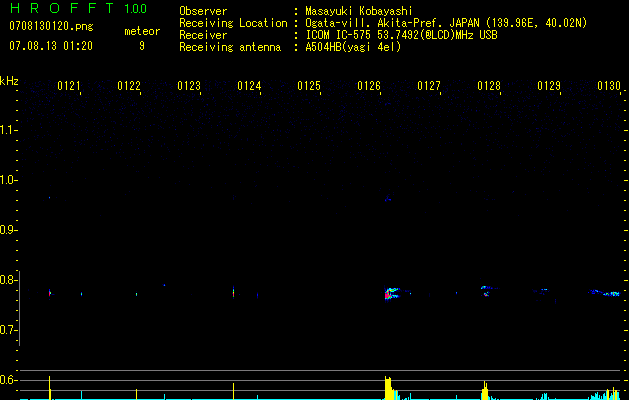Click the tall yellow intensity spike after 0126

(x=388, y=388)
